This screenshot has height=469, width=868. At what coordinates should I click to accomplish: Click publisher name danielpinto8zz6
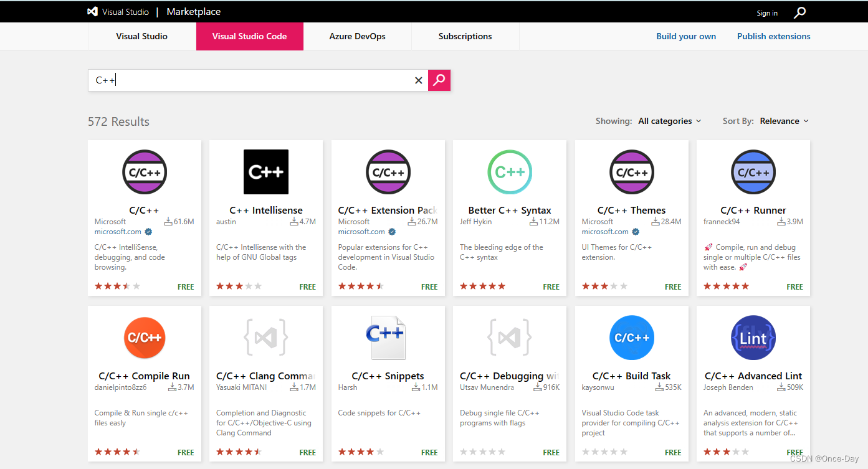click(x=120, y=387)
